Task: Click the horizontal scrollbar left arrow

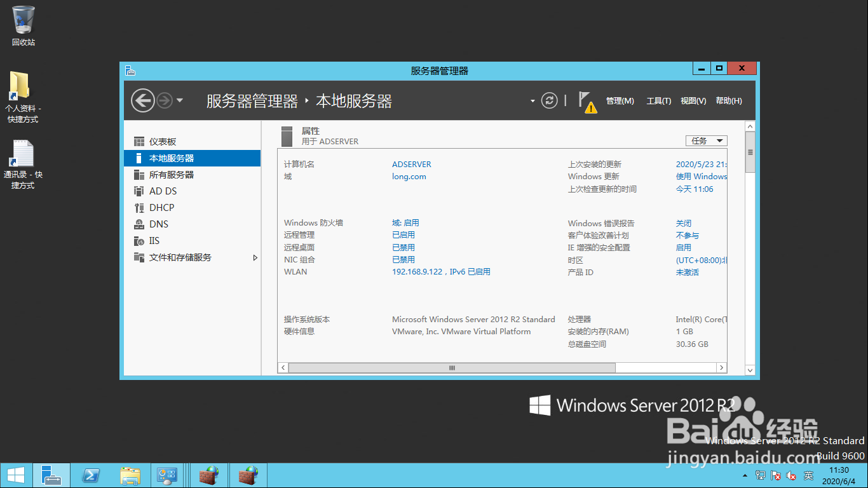Action: click(x=283, y=367)
